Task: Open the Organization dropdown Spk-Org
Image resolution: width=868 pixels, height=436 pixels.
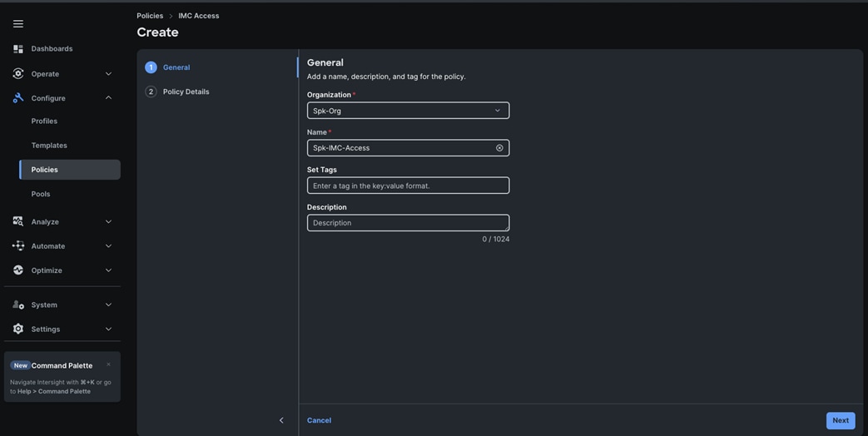Action: click(x=408, y=111)
